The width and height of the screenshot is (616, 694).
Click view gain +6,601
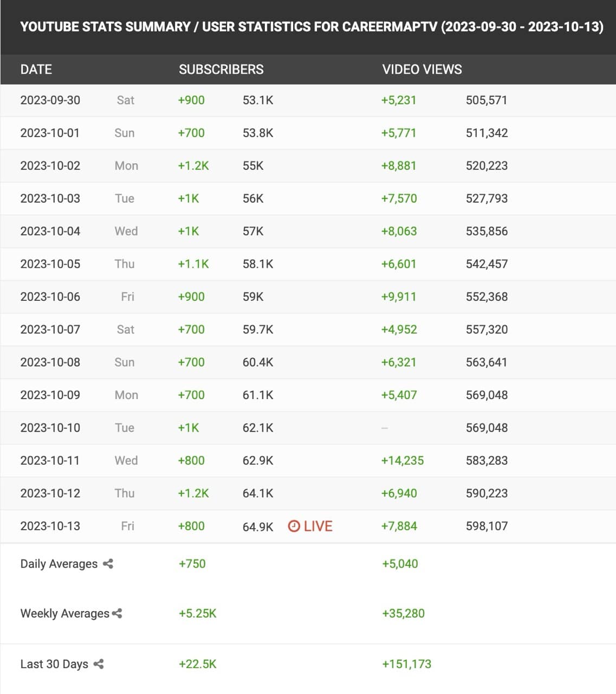[x=399, y=264]
